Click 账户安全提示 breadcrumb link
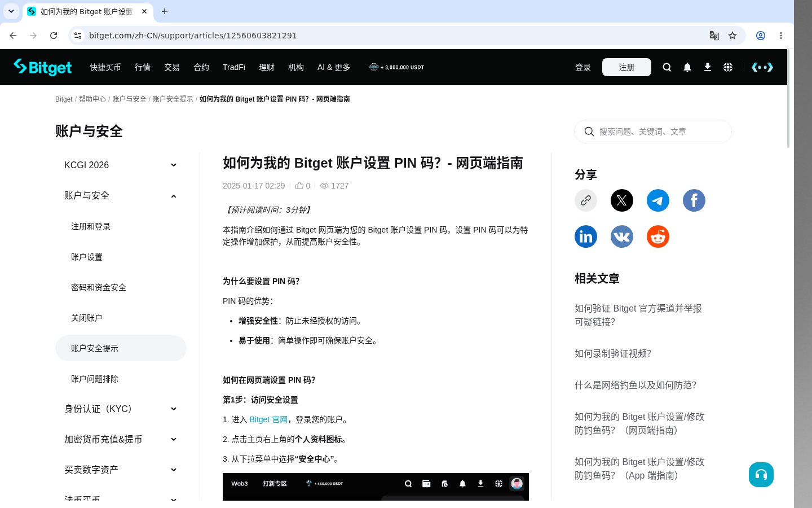812x508 pixels. tap(173, 99)
